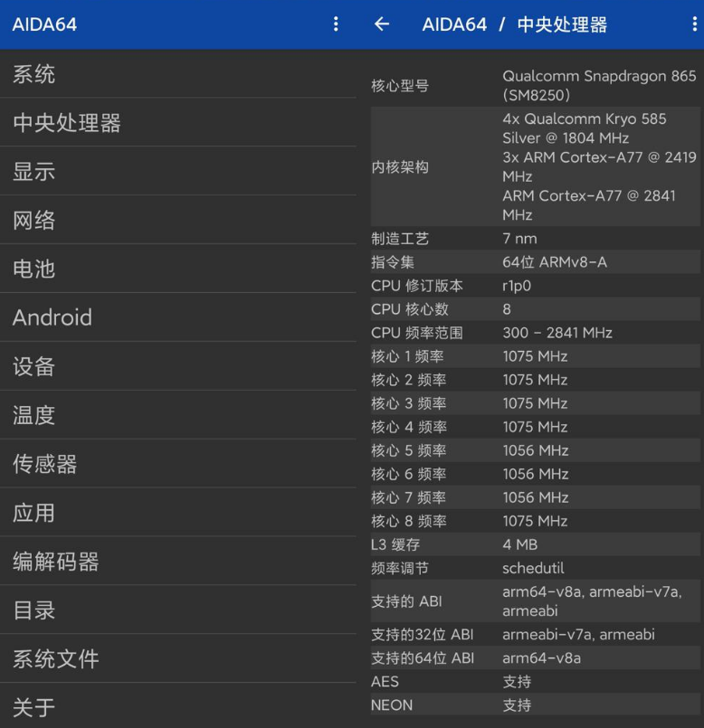Tap the 频率调节 schedutil row
704x728 pixels.
pos(534,568)
